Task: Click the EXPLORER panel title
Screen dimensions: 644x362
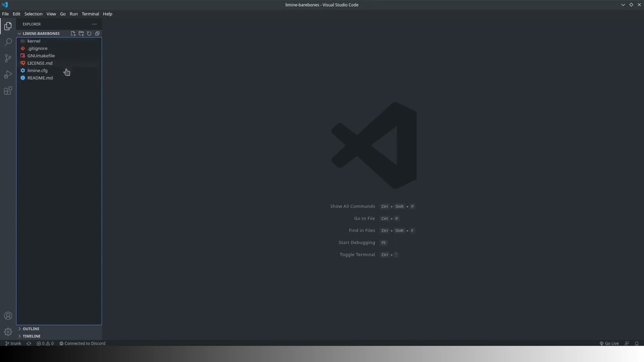Action: pyautogui.click(x=32, y=24)
